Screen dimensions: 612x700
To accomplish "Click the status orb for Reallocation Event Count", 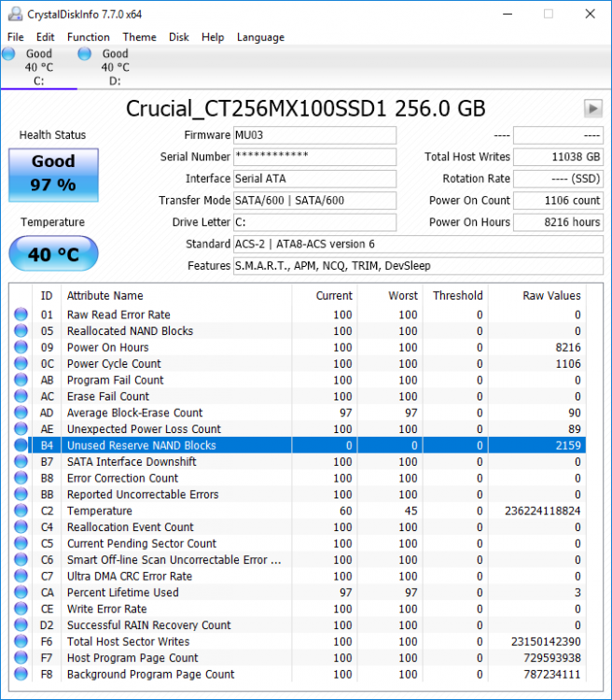I will coord(21,526).
